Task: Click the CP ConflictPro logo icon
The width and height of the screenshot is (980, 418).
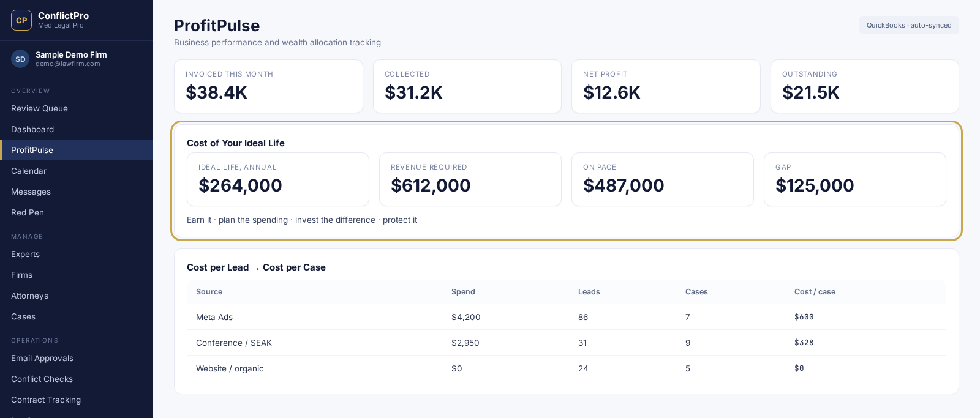Action: click(21, 20)
